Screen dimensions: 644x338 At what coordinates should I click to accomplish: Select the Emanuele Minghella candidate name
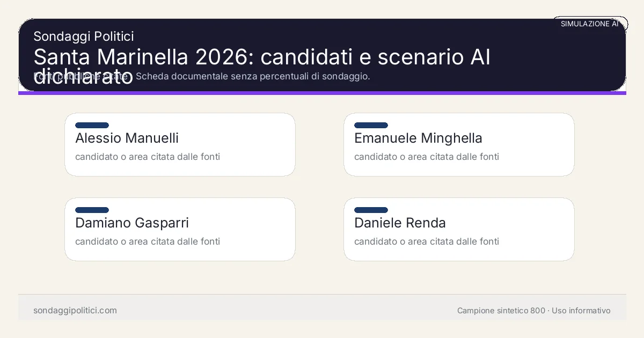418,138
